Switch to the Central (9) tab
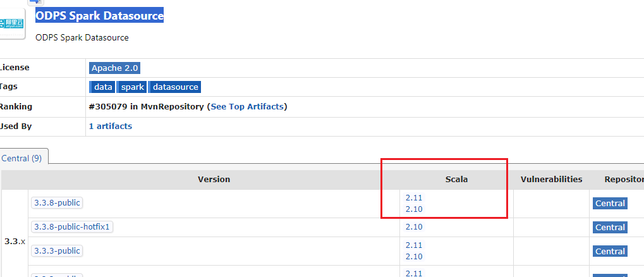This screenshot has height=277, width=644. click(x=22, y=158)
